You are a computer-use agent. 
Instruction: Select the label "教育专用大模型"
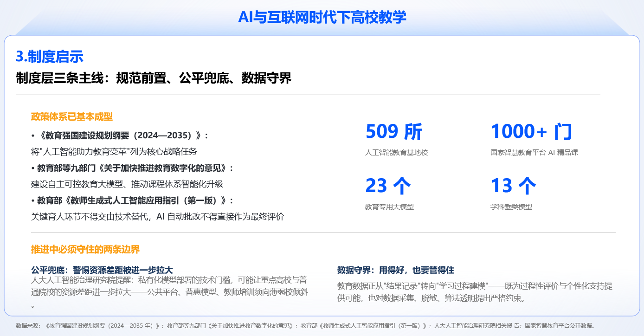coord(389,207)
